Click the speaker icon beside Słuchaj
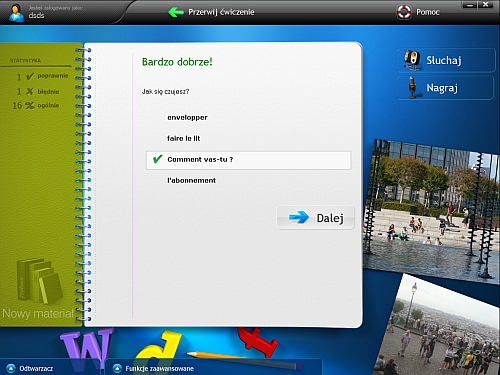The width and height of the screenshot is (500, 375). point(412,60)
